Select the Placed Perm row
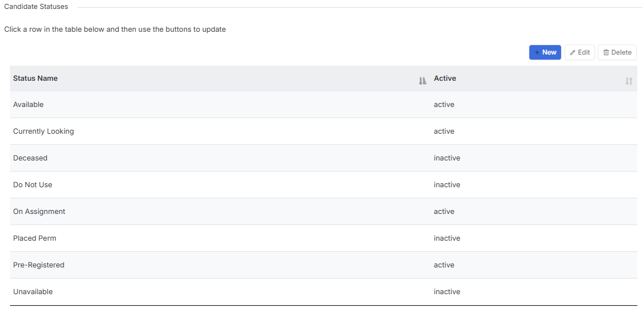Viewport: 644px width, 312px height. (x=323, y=238)
